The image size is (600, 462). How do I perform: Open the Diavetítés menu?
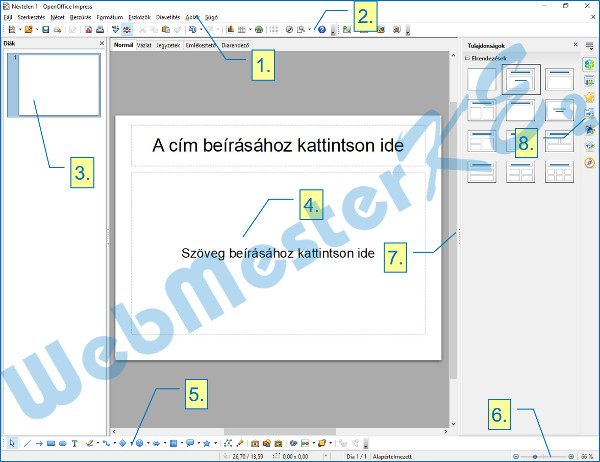(168, 17)
